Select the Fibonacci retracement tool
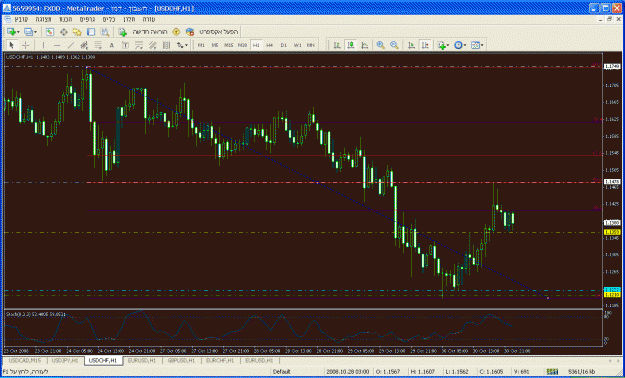625x378 pixels. (98, 45)
